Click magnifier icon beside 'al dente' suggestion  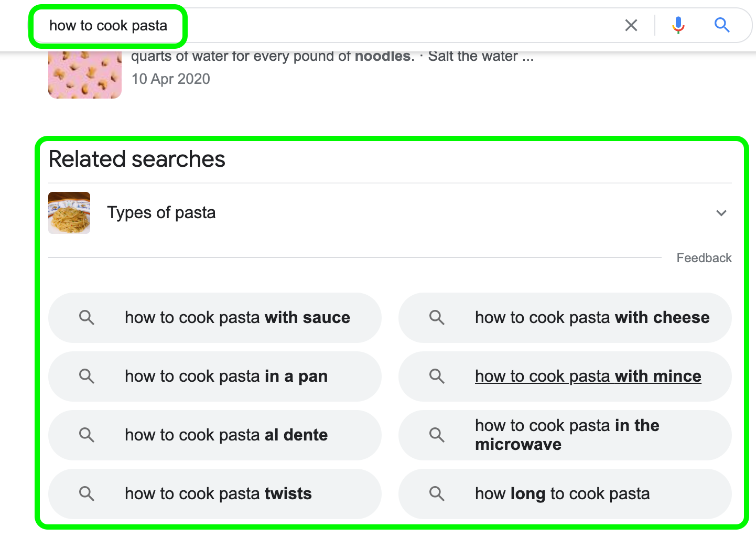tap(87, 435)
